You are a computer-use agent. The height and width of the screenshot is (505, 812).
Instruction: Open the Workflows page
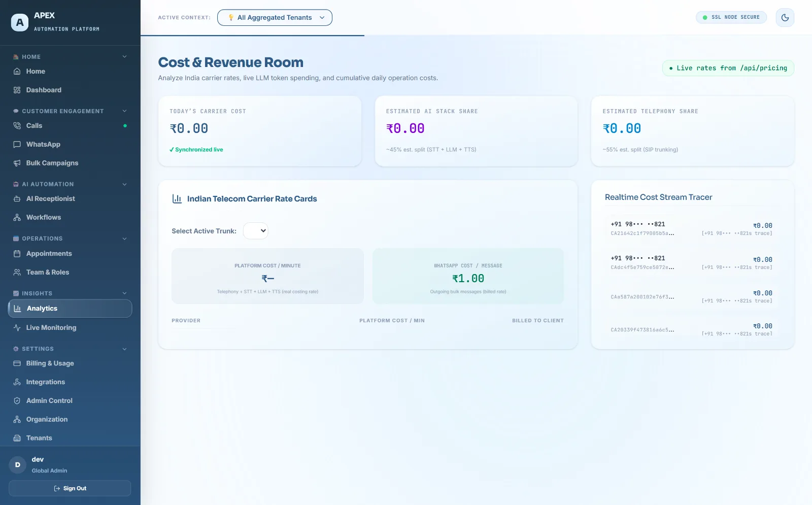(70, 218)
